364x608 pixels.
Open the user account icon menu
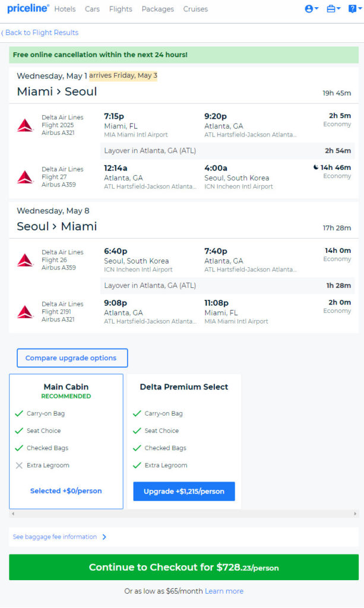coord(311,8)
